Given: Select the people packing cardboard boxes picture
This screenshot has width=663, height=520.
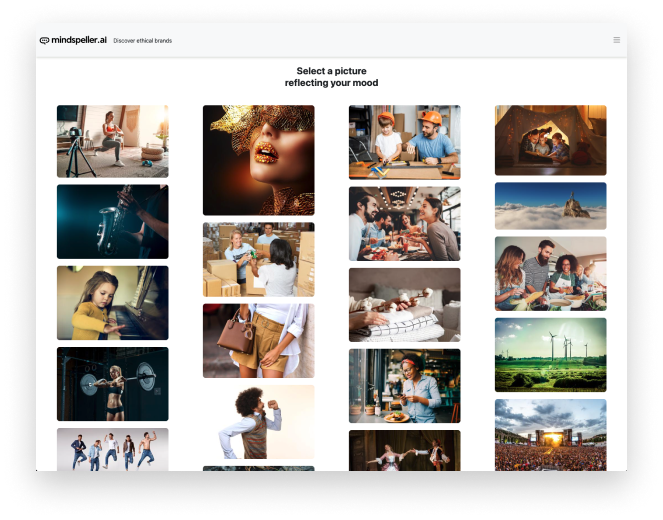Looking at the screenshot, I should pyautogui.click(x=258, y=259).
